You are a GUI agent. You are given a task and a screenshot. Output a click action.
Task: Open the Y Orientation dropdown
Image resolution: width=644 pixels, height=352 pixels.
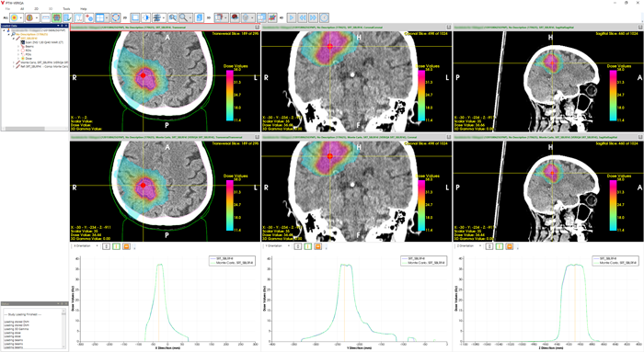pyautogui.click(x=277, y=246)
